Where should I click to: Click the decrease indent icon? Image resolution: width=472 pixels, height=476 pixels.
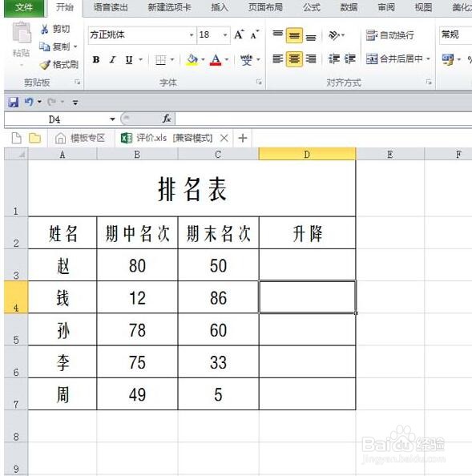click(334, 58)
